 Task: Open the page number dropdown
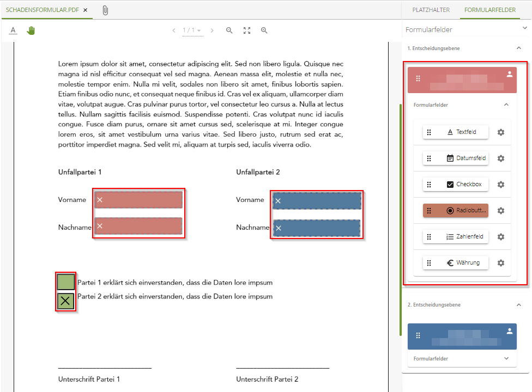tap(192, 30)
